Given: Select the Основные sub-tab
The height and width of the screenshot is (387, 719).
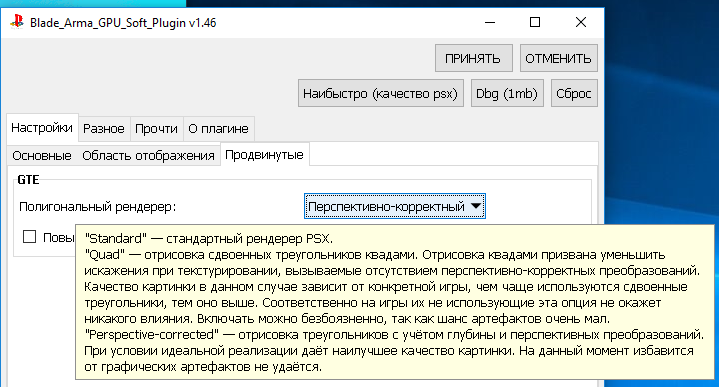Looking at the screenshot, I should click(x=42, y=155).
